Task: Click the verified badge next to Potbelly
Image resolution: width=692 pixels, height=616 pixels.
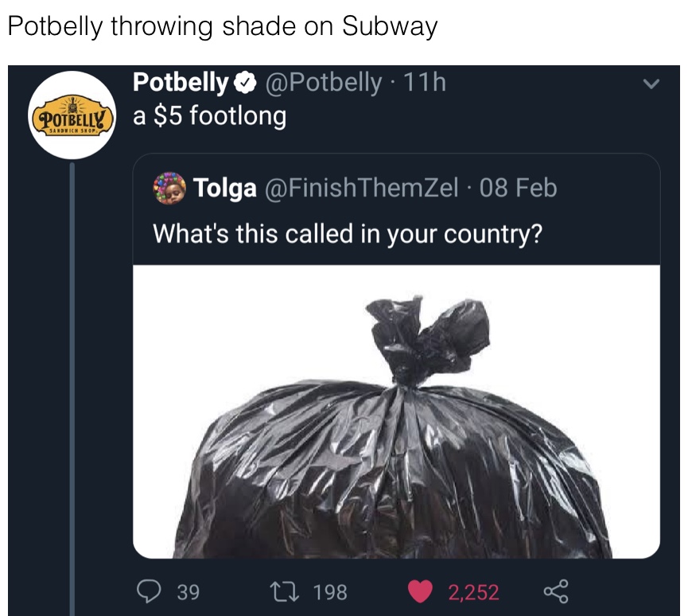Action: pos(245,83)
